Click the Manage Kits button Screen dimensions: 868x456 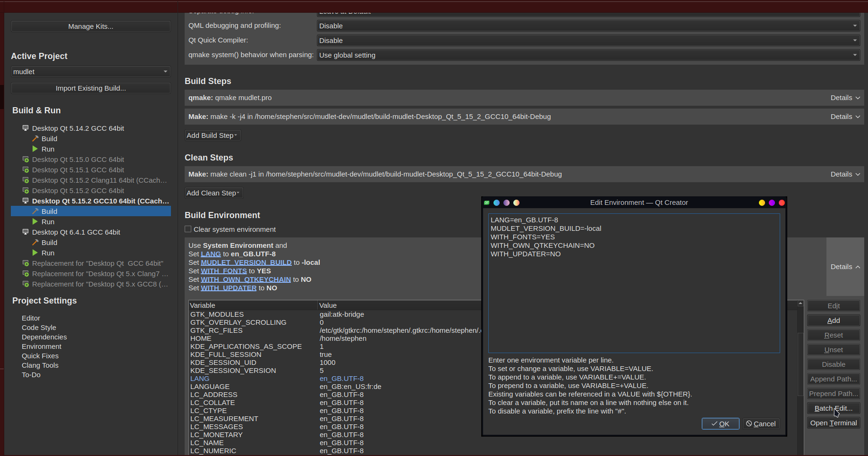pos(90,26)
